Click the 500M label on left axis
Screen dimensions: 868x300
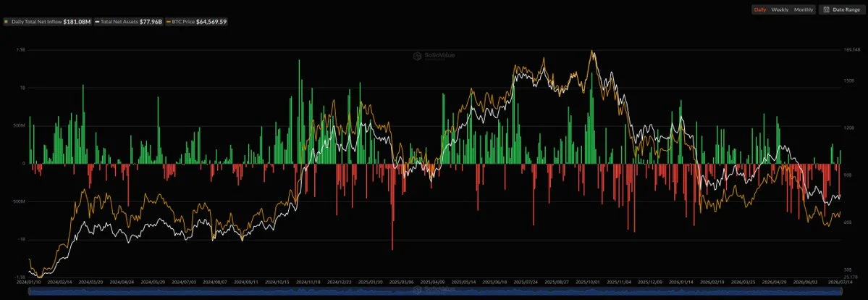click(x=20, y=125)
